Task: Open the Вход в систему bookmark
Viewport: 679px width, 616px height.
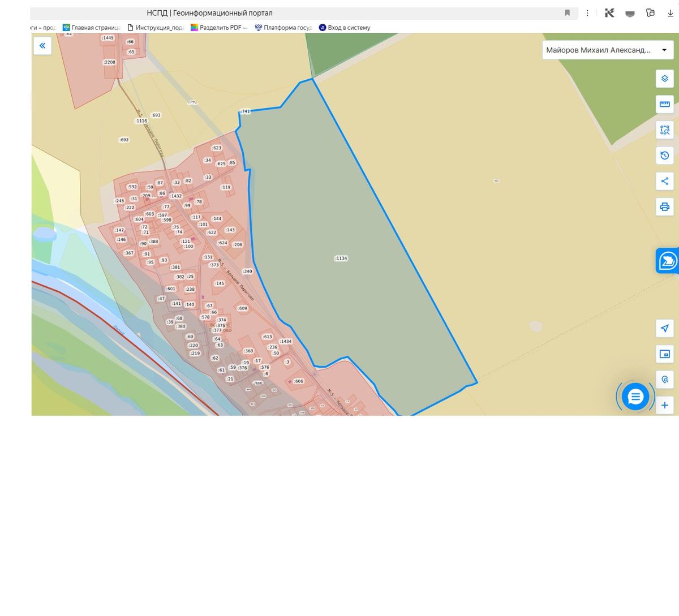Action: click(x=345, y=27)
